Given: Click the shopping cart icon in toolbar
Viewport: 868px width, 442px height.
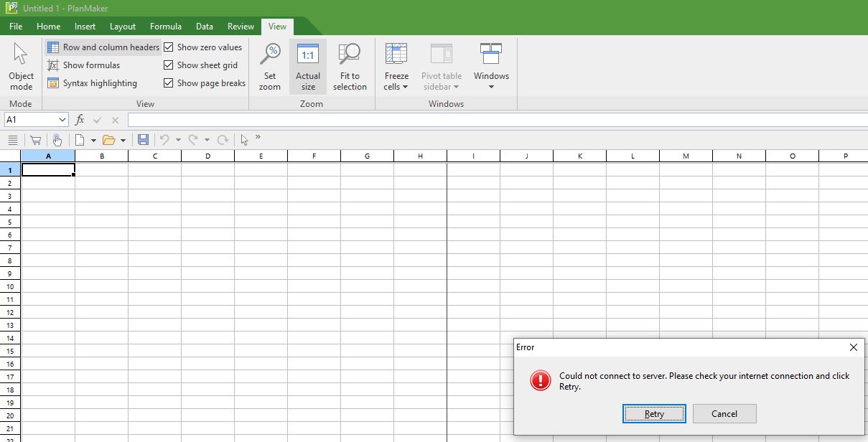Looking at the screenshot, I should coord(35,140).
